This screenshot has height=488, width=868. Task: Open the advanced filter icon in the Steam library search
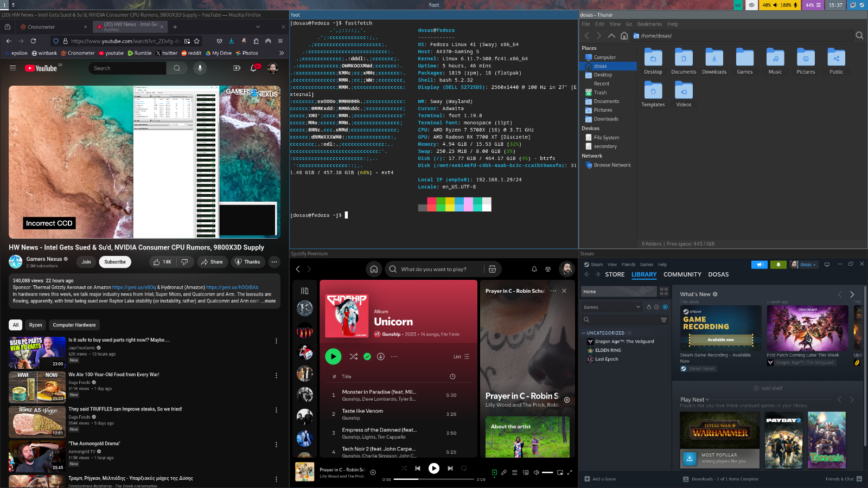[x=663, y=320]
